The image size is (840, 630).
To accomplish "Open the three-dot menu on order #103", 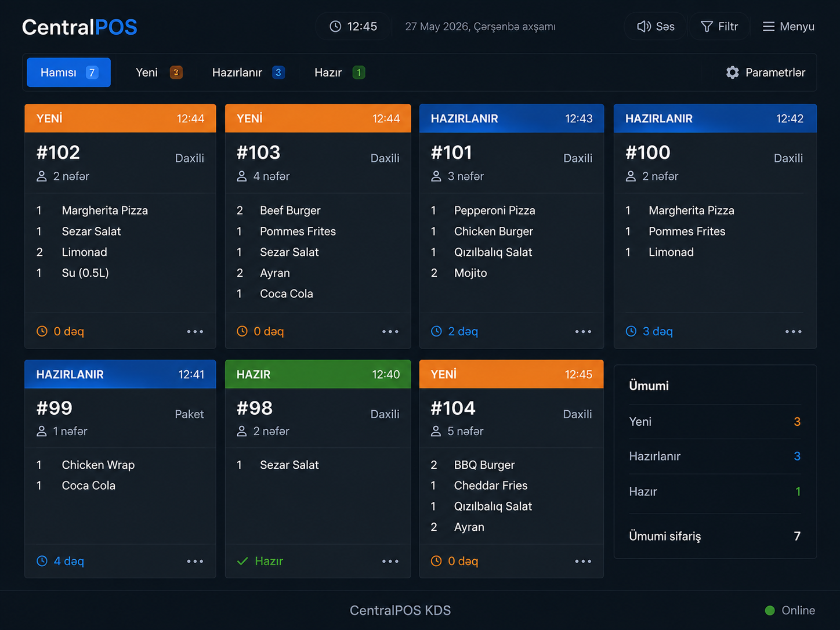I will point(390,332).
